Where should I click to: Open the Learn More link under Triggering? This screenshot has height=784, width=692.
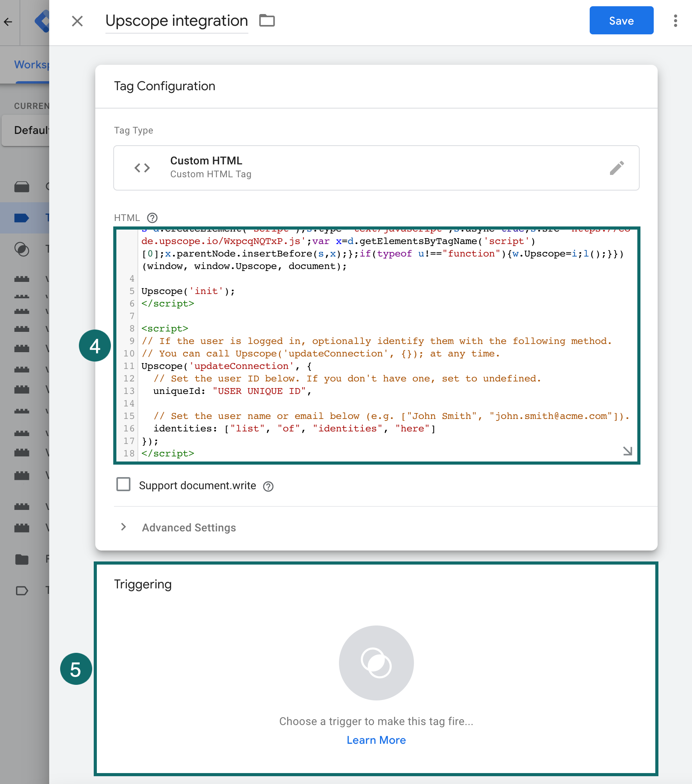376,740
